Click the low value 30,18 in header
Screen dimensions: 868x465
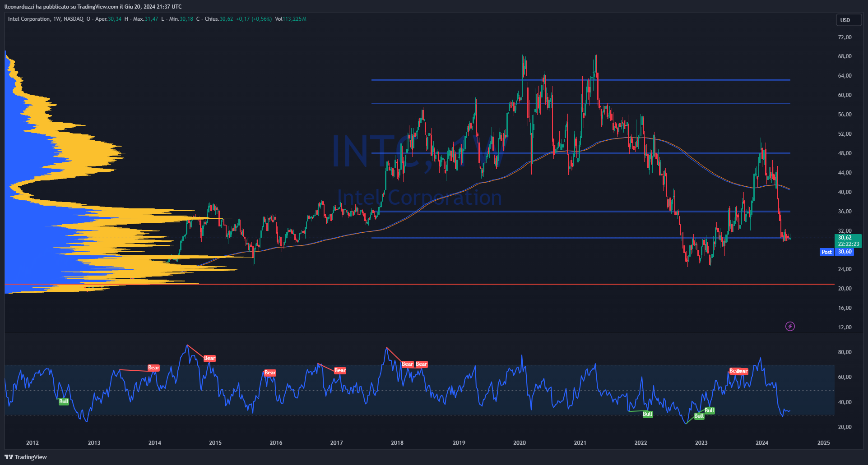(x=186, y=19)
